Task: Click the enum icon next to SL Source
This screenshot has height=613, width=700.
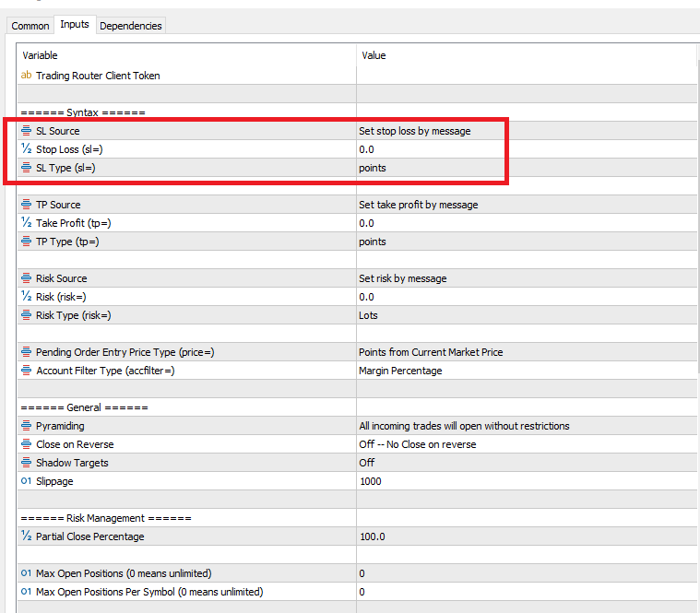Action: [x=27, y=131]
